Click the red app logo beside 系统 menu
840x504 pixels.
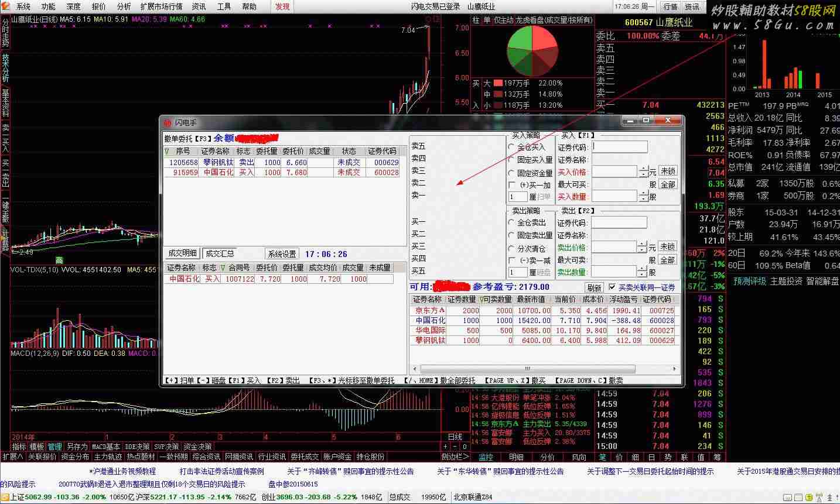point(6,6)
